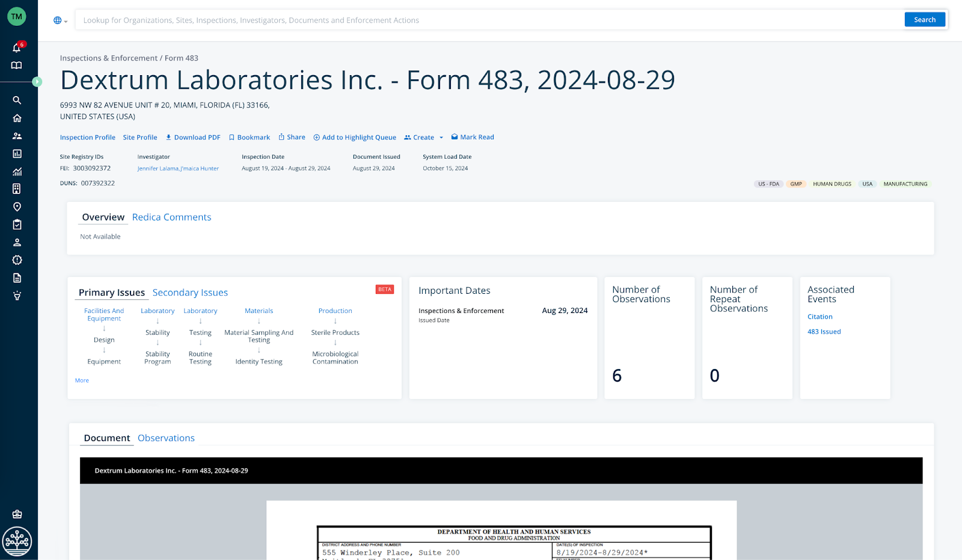The image size is (962, 560).
Task: Click the search input field at top
Action: point(421,20)
